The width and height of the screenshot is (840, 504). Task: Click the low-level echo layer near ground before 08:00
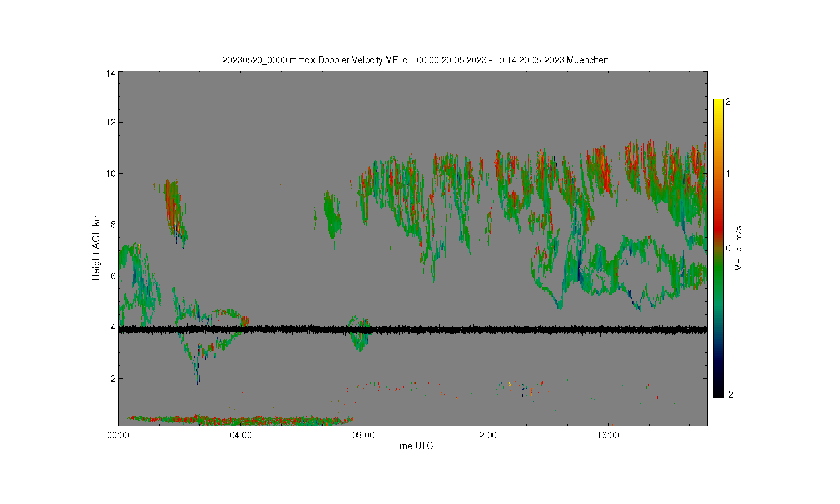[x=239, y=419]
